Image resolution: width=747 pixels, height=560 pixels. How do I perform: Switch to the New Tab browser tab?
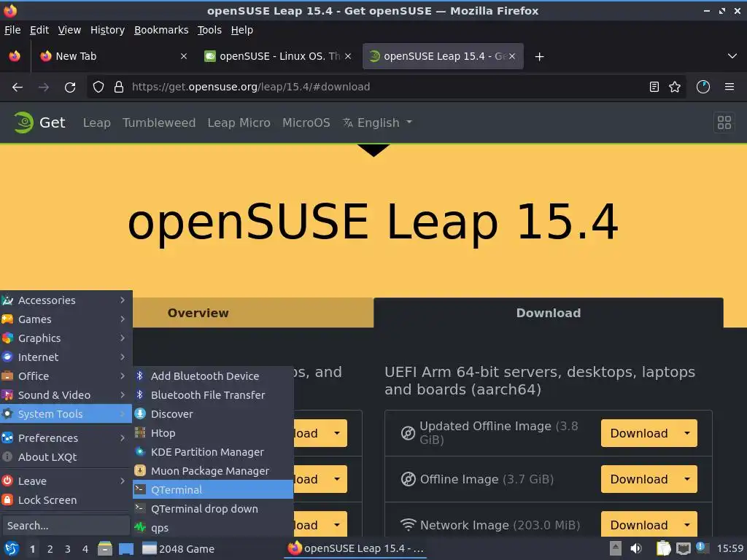click(x=113, y=56)
